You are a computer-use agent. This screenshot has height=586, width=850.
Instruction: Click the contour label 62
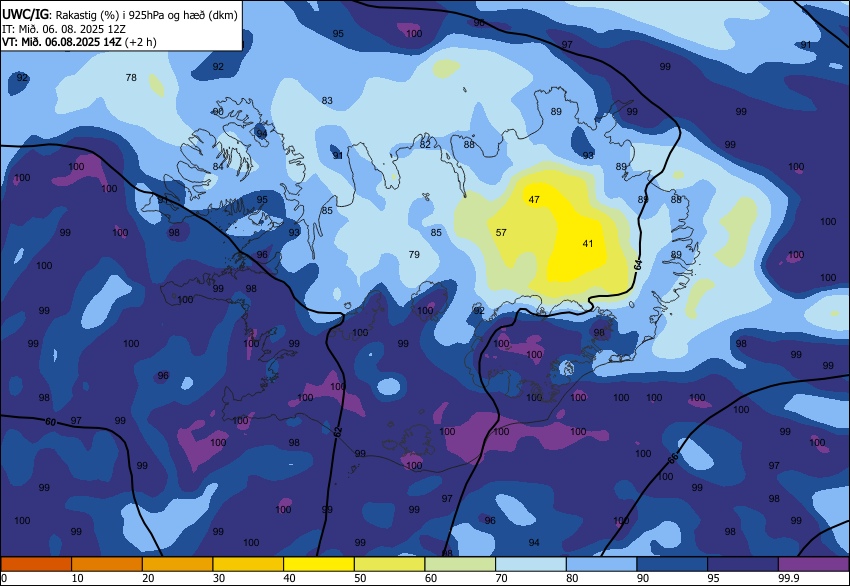[x=338, y=432]
